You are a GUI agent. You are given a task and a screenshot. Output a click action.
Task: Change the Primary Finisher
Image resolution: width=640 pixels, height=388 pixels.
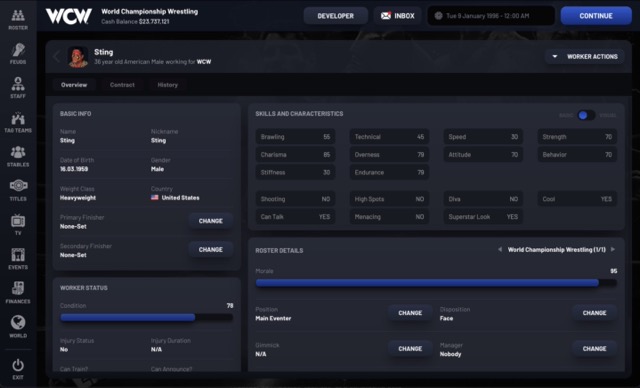pyautogui.click(x=211, y=221)
